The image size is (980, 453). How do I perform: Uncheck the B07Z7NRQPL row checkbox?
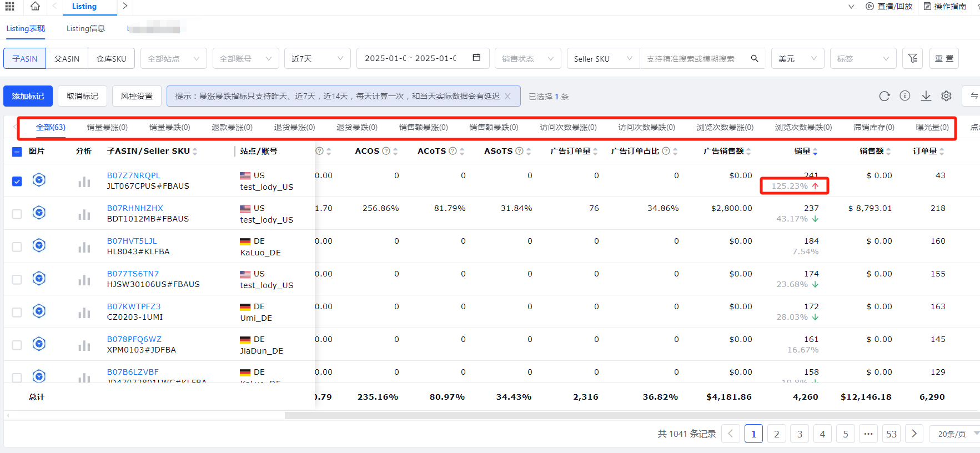click(x=17, y=181)
